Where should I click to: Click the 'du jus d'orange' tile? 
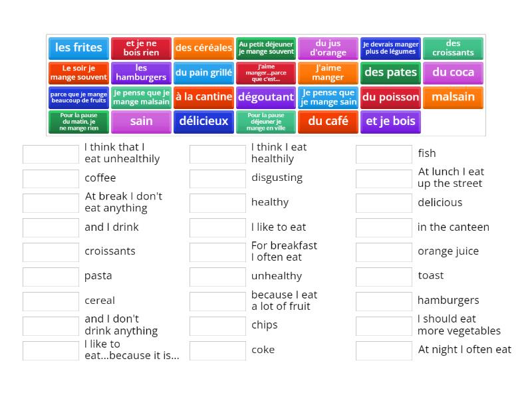point(328,48)
